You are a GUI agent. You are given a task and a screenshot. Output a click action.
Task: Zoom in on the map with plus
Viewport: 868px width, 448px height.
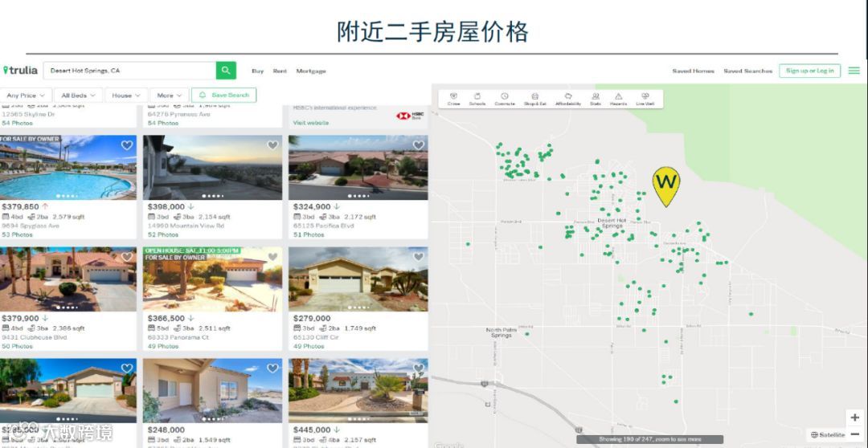coord(854,417)
